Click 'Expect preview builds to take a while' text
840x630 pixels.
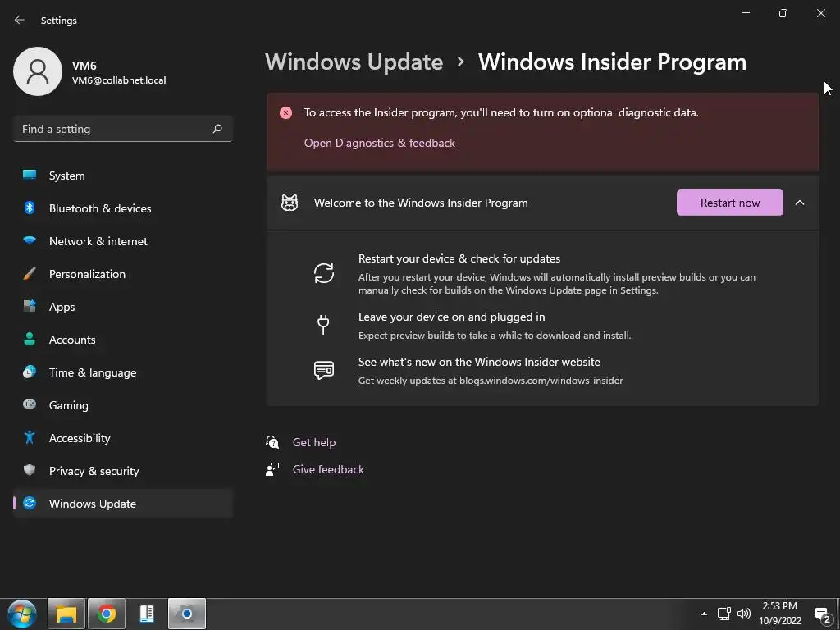(495, 336)
